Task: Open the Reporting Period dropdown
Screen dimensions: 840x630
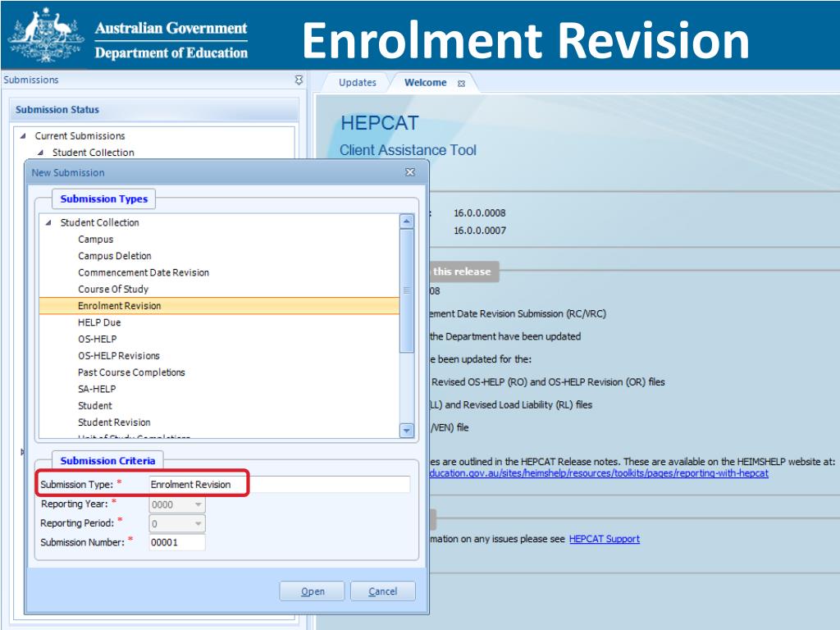Action: coord(198,524)
